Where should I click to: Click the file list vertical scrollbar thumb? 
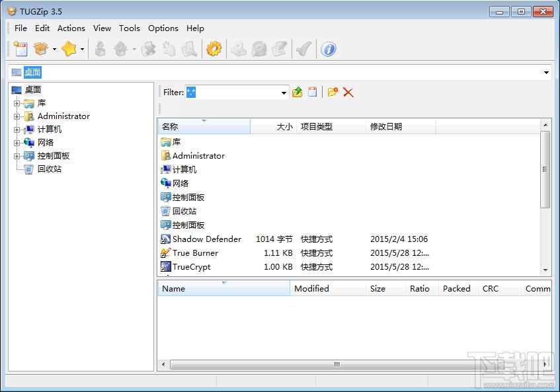545,169
